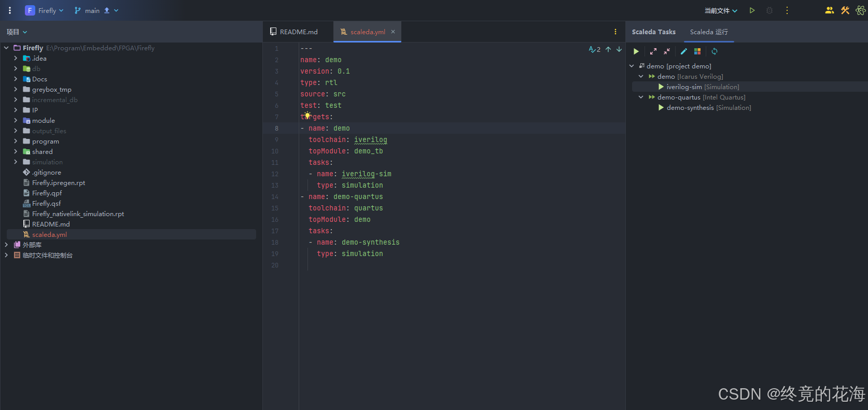Open .gitignore file
This screenshot has height=410, width=868.
[x=47, y=172]
